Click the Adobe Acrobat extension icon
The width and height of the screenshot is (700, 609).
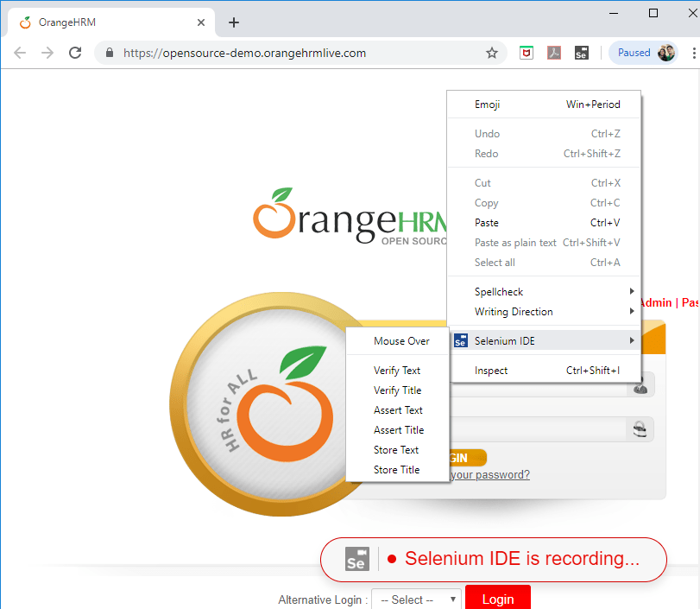[553, 53]
